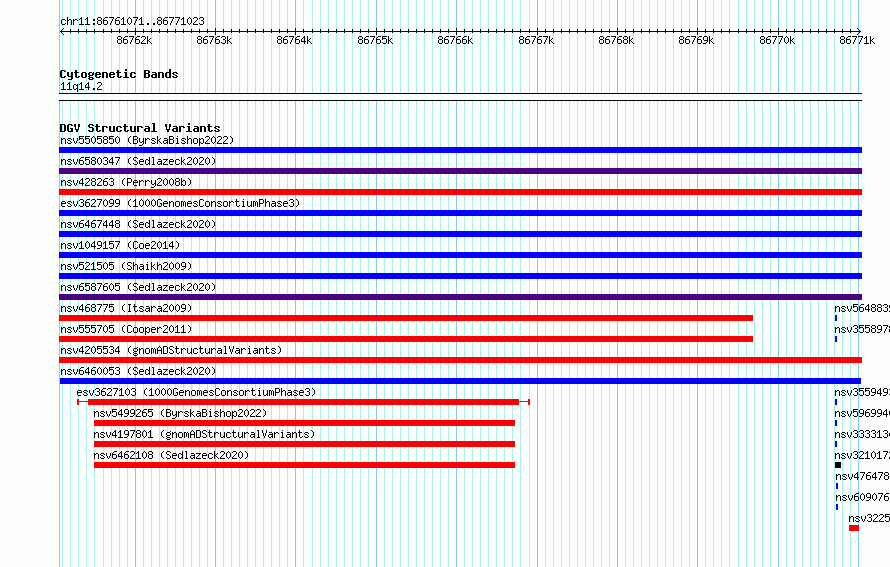Click the 86770k ruler tick label
The height and width of the screenshot is (567, 890).
[x=777, y=40]
